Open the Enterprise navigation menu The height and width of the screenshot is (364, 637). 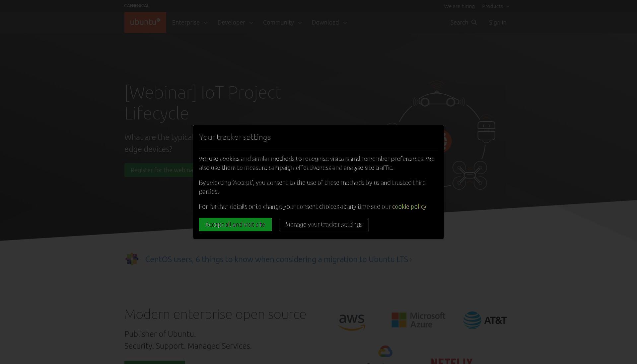[186, 22]
